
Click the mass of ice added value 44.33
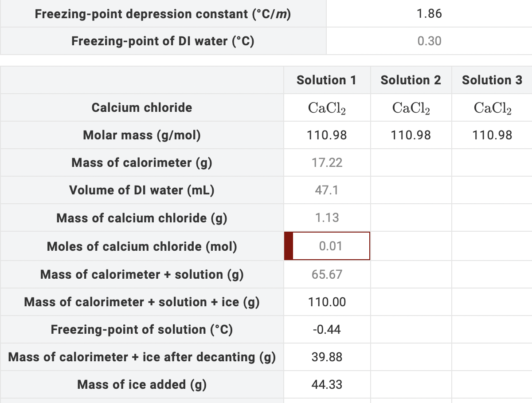click(x=327, y=384)
